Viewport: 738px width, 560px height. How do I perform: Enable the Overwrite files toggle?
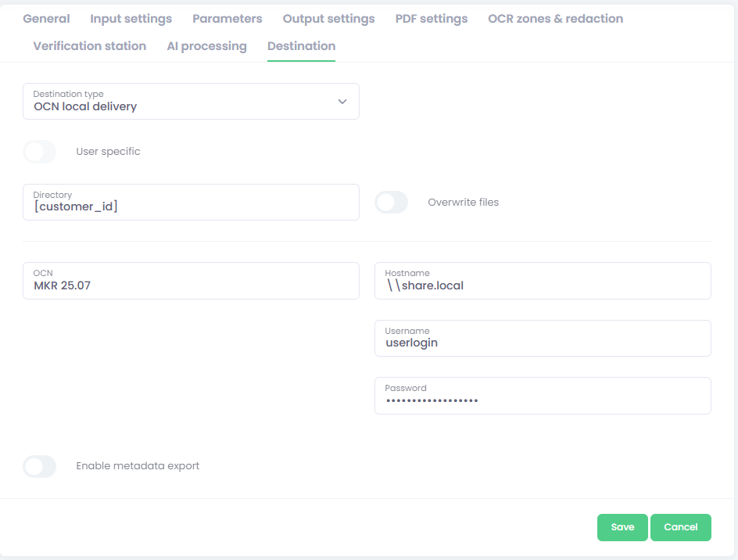click(x=392, y=203)
